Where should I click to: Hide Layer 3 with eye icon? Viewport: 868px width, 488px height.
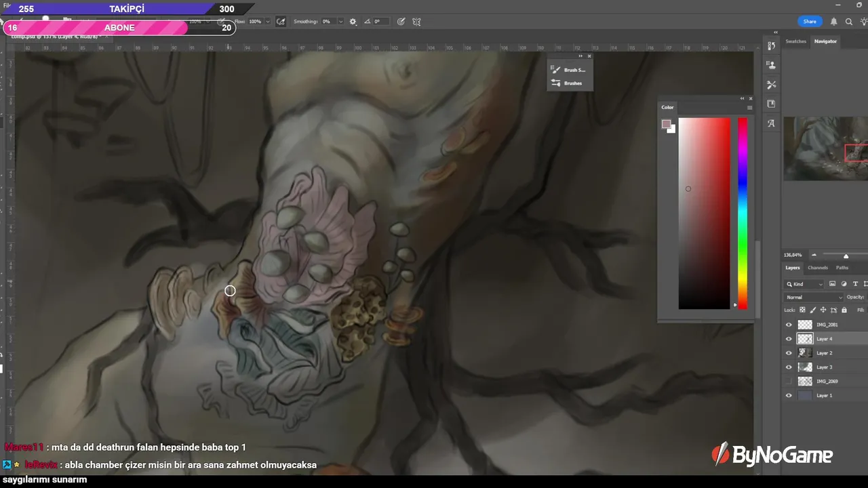click(789, 367)
